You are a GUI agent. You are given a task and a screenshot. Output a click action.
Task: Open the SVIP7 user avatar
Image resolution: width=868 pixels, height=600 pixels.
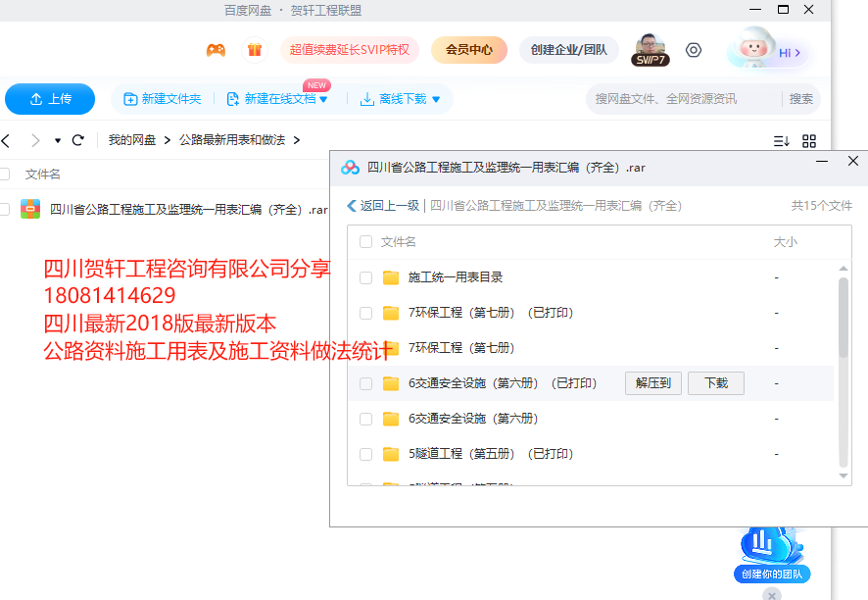pyautogui.click(x=651, y=50)
